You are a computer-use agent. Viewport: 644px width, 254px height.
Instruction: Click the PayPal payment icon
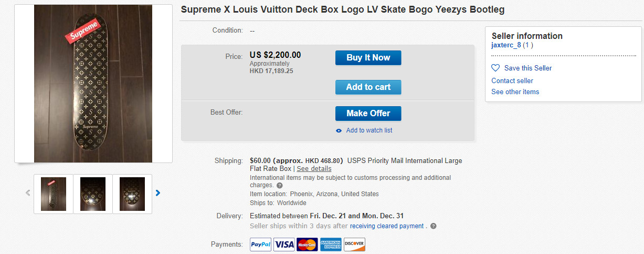pyautogui.click(x=261, y=245)
